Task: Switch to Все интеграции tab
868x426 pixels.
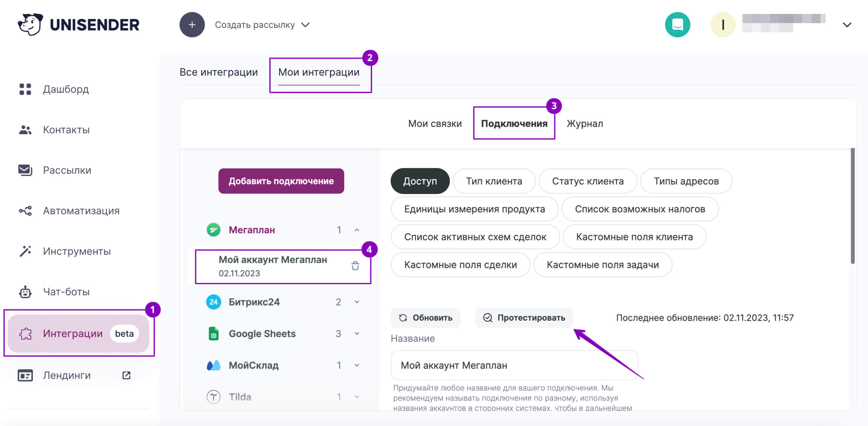Action: point(219,72)
